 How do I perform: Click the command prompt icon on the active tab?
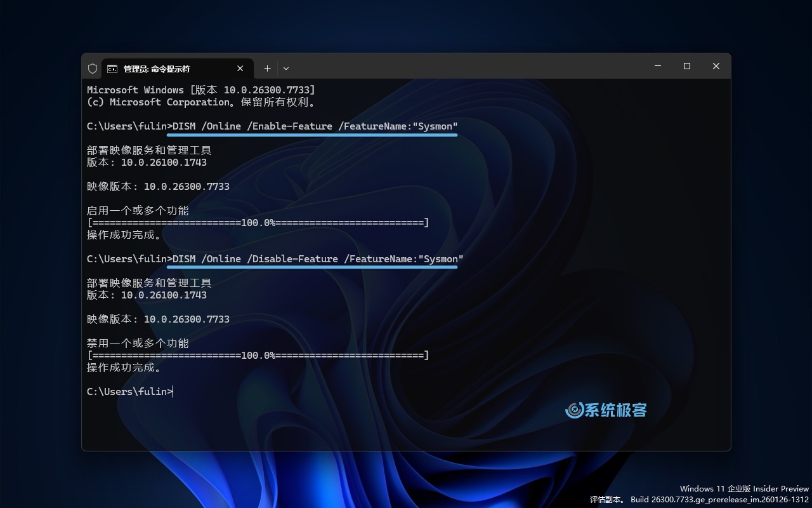(112, 68)
